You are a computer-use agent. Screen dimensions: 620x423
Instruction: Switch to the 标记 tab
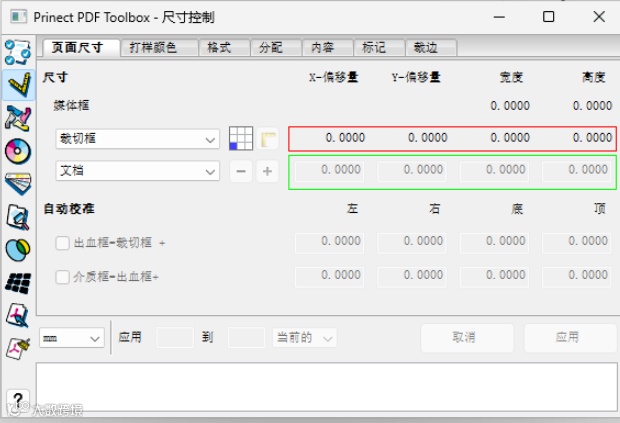[379, 48]
